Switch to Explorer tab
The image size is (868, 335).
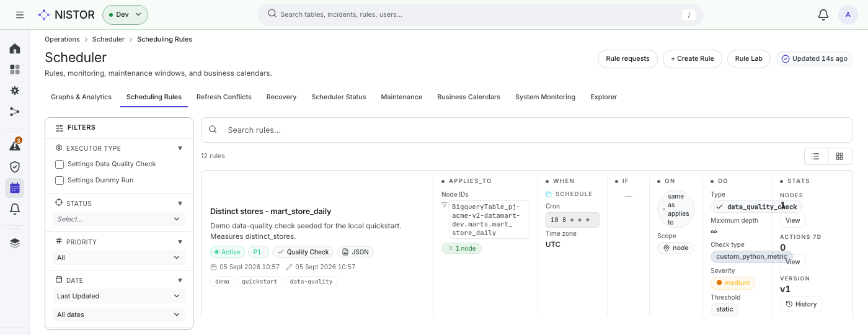tap(603, 97)
